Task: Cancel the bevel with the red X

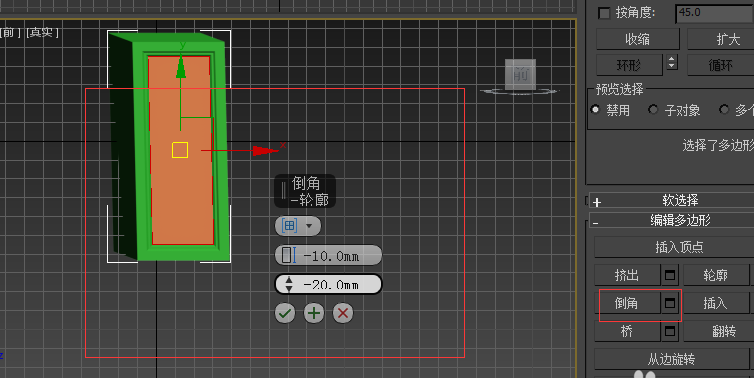Action: click(x=343, y=314)
